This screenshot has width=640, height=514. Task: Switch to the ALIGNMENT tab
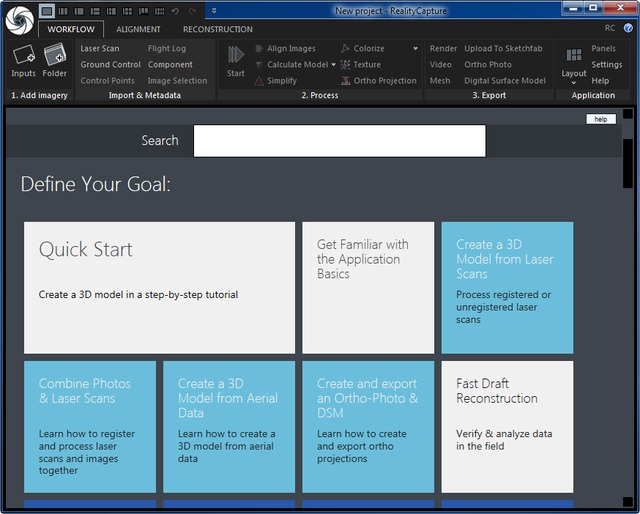pyautogui.click(x=138, y=30)
